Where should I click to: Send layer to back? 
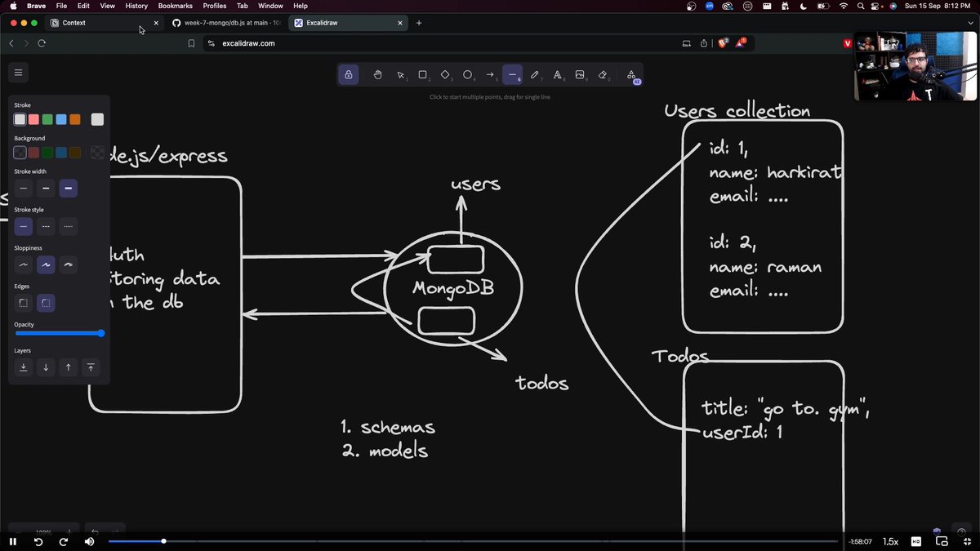tap(24, 367)
